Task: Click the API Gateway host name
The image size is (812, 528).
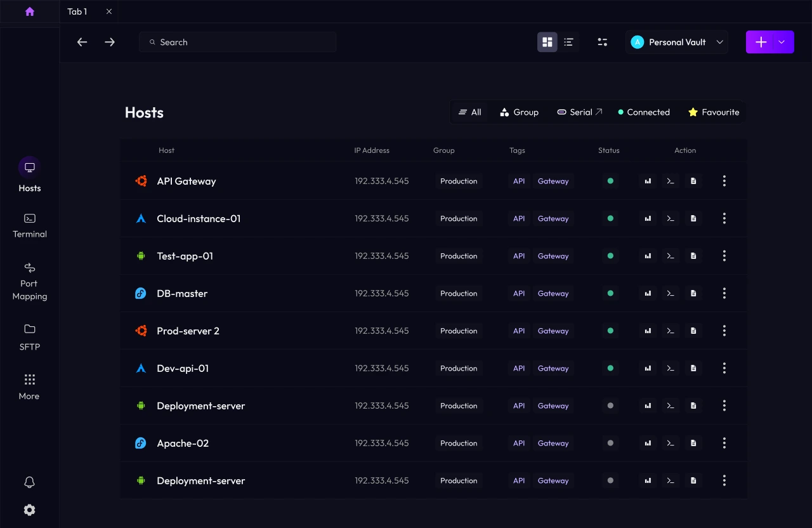Action: [187, 181]
